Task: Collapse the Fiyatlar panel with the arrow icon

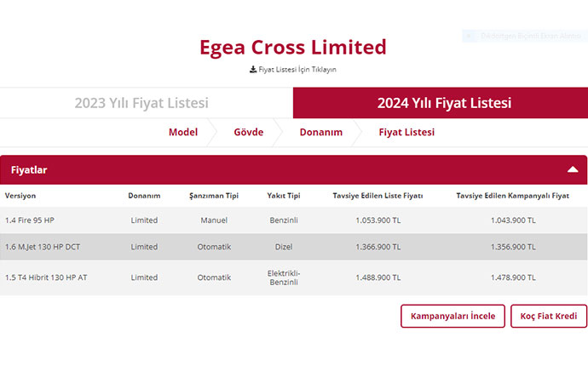Action: [573, 169]
